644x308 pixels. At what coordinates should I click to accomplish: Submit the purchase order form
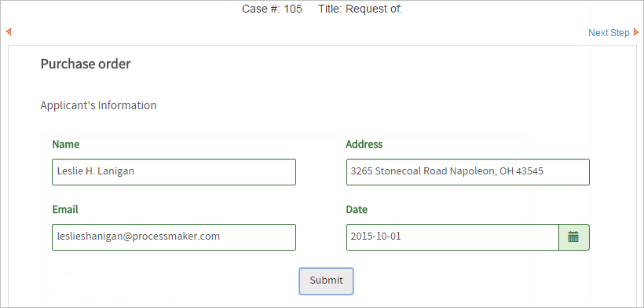click(x=326, y=281)
